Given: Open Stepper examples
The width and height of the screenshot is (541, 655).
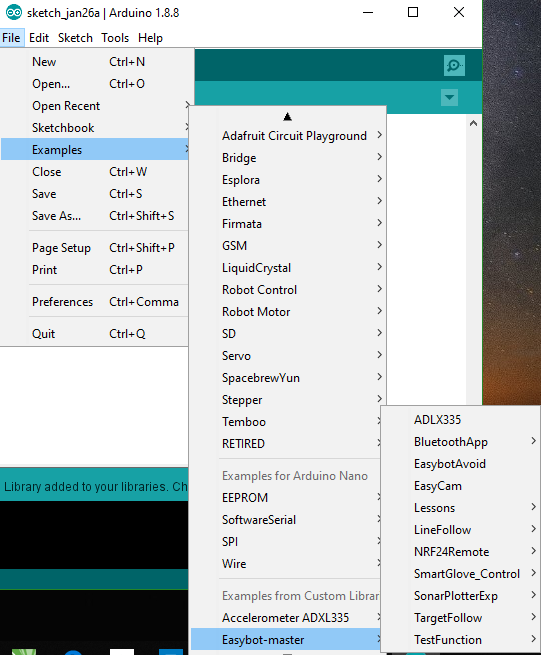Looking at the screenshot, I should [x=288, y=399].
